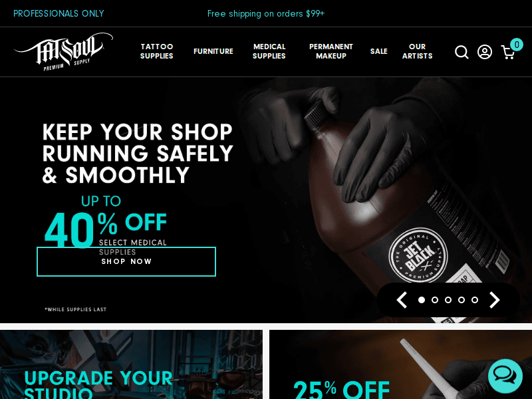Open the shopping cart icon
This screenshot has width=532, height=399.
[x=508, y=53]
